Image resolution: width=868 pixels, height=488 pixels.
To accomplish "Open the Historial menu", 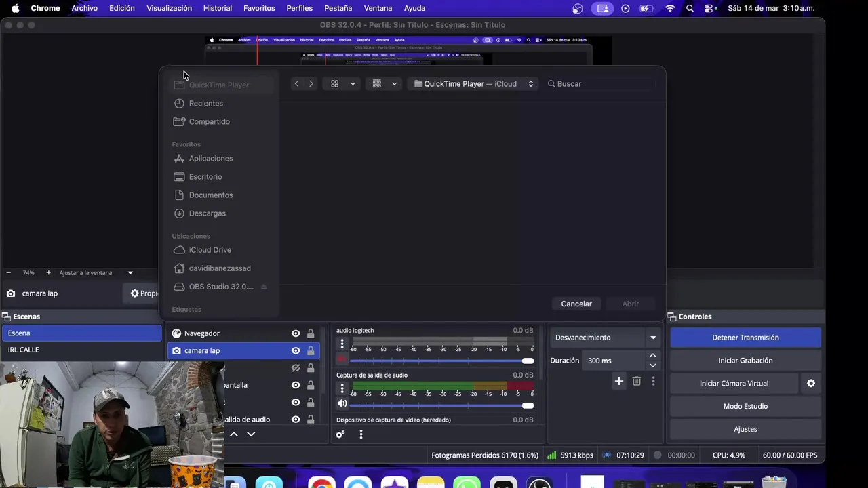I will (x=218, y=8).
